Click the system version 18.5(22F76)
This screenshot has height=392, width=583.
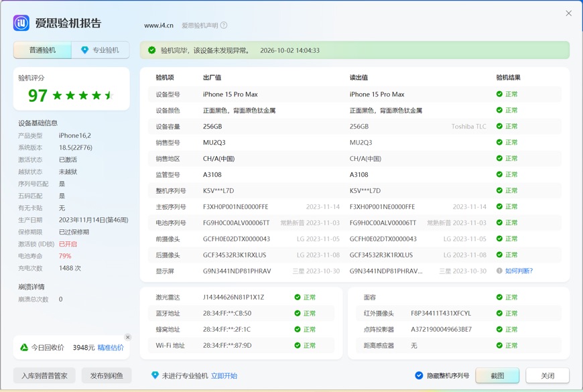pos(76,147)
